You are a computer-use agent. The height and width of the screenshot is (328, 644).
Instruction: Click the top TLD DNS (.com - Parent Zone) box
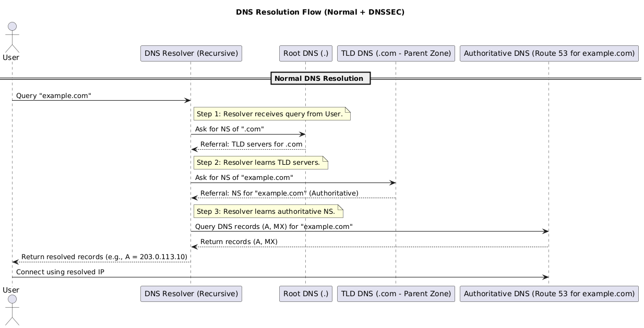396,53
